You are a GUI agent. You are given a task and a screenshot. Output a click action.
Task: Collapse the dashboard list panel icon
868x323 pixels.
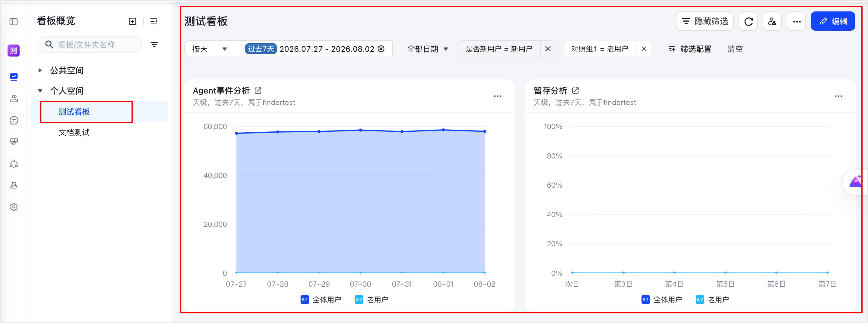coord(154,22)
